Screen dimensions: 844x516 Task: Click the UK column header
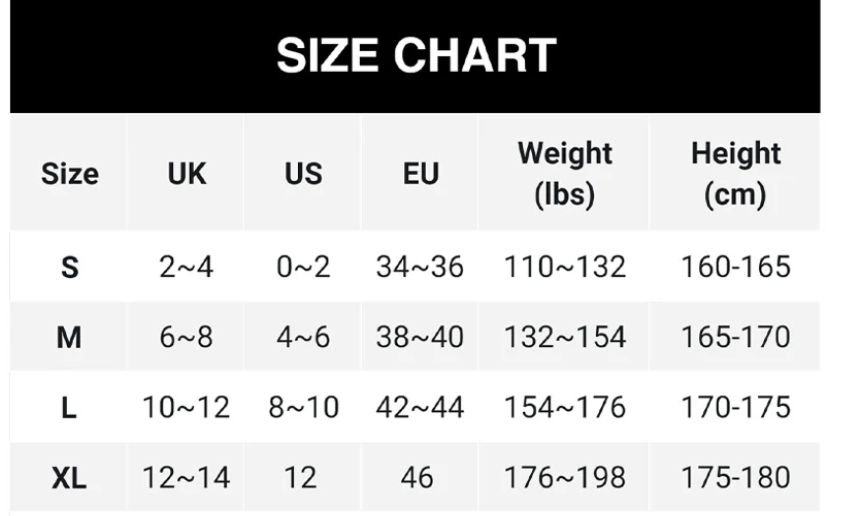pos(186,174)
